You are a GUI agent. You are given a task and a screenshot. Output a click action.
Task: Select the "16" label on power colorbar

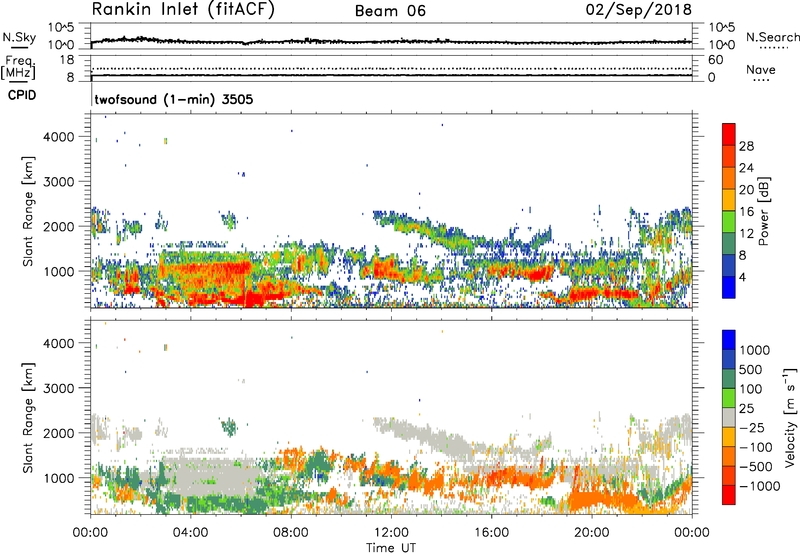pyautogui.click(x=746, y=212)
